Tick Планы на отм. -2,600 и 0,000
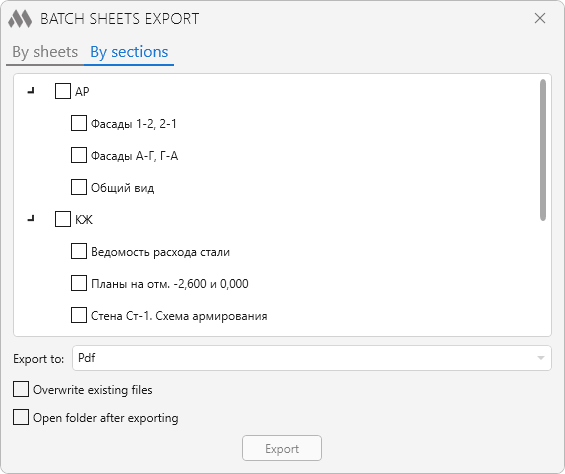 click(x=79, y=283)
